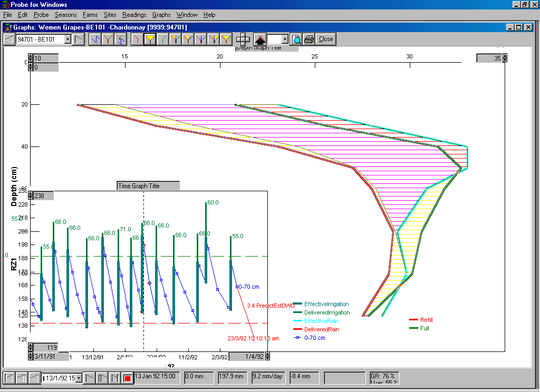Click the red probe marker icon
Viewport: 540px width, 392px height.
click(x=259, y=39)
